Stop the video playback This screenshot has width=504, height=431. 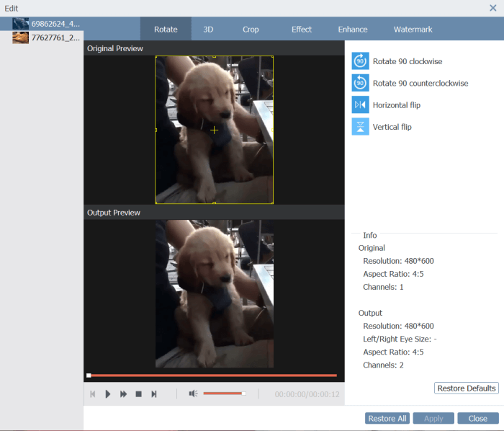click(138, 394)
